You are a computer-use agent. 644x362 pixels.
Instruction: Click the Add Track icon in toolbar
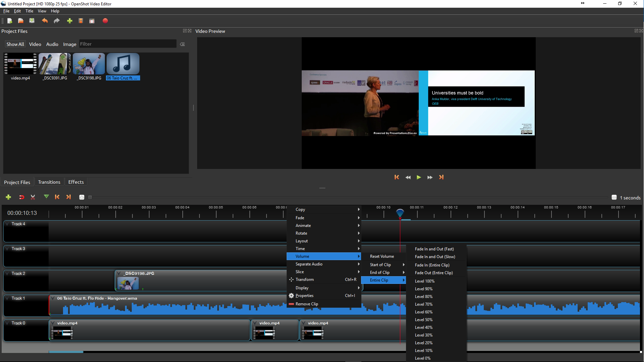tap(8, 197)
